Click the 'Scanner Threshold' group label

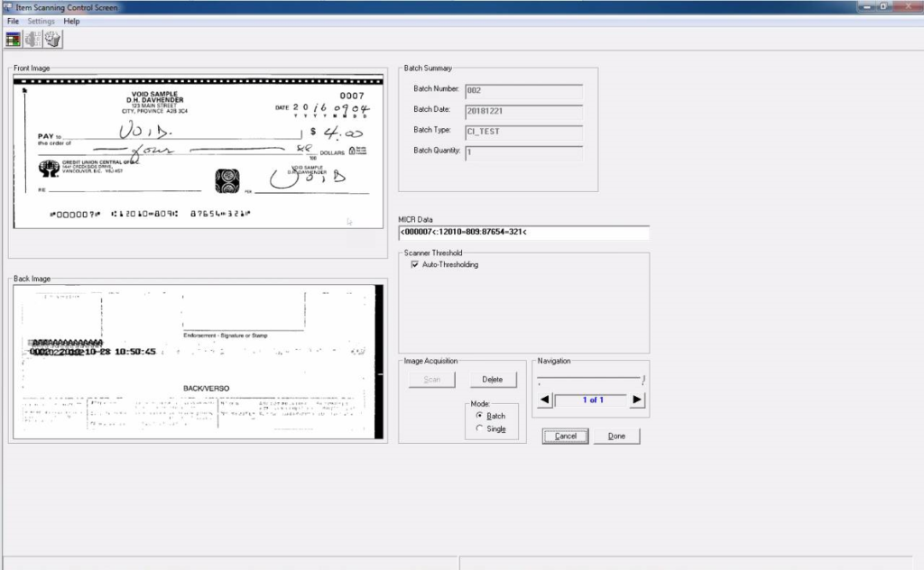tap(433, 253)
